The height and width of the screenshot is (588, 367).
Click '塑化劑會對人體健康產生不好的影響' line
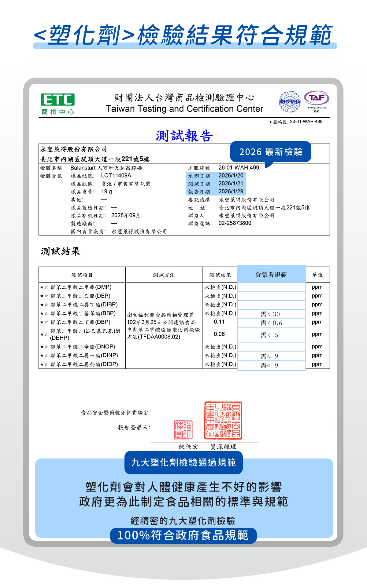tap(183, 487)
